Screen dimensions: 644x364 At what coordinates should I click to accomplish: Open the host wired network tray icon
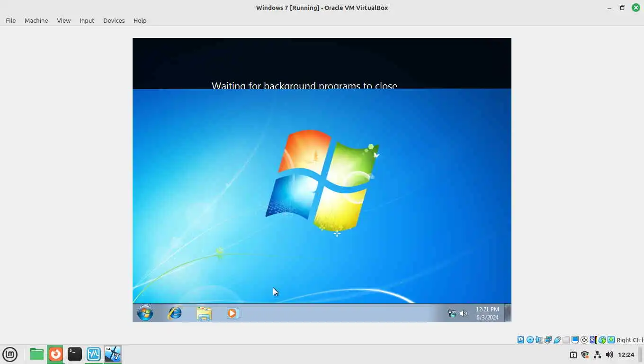pyautogui.click(x=597, y=355)
